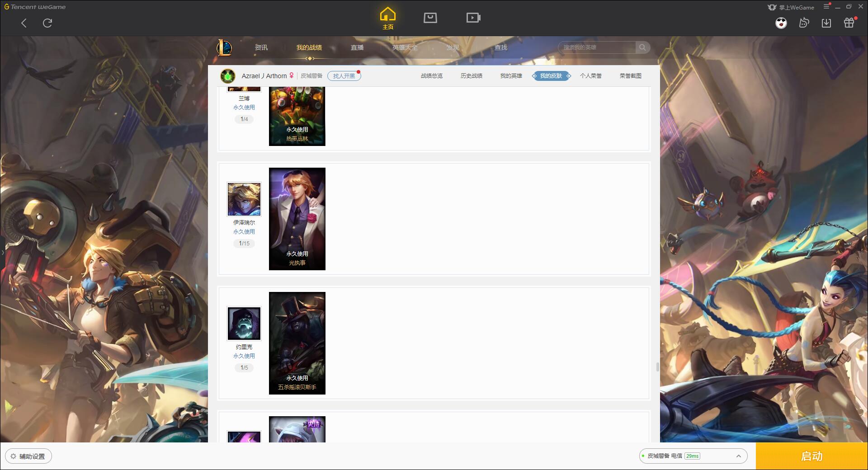Click the 皮城警备 server label by the name
The image size is (868, 470).
(x=311, y=76)
